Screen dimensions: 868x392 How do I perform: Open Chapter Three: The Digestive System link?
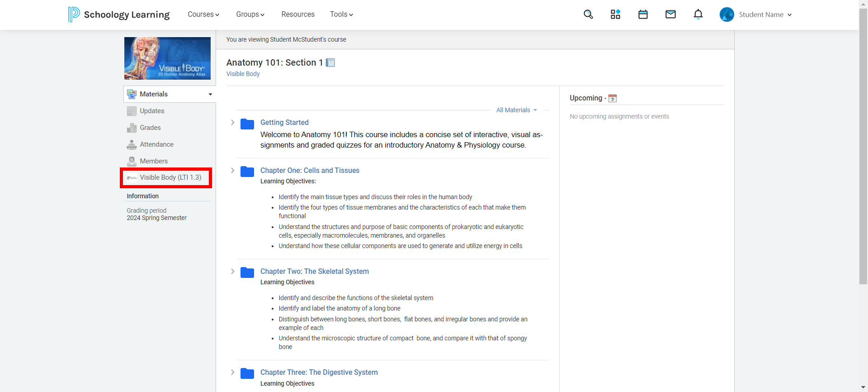[x=319, y=372]
